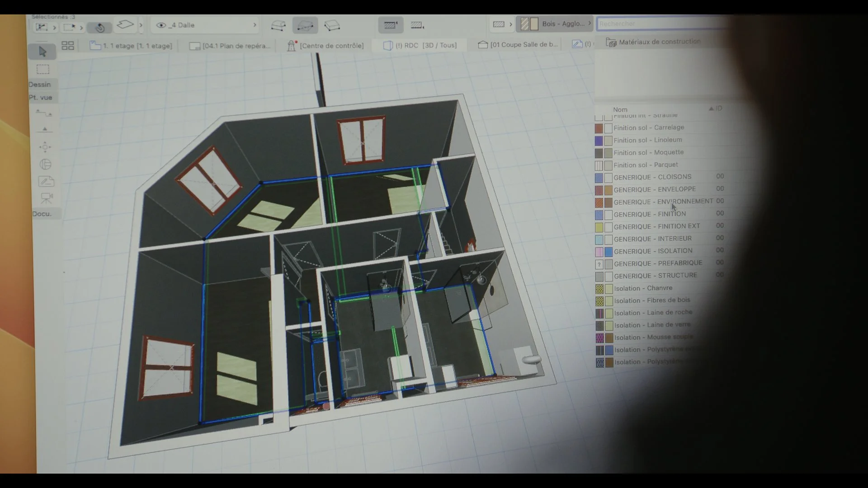This screenshot has height=488, width=868.
Task: Choose the top reference plane slab icon
Action: (x=278, y=25)
